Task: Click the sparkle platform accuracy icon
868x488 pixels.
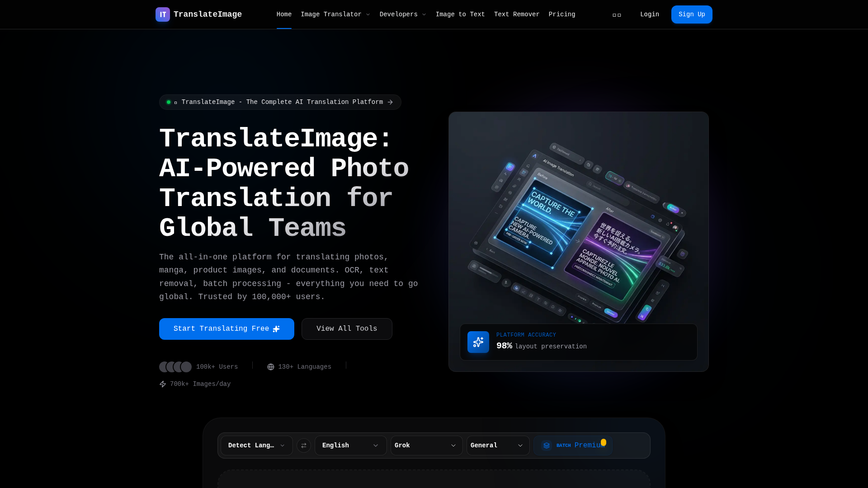Action: click(478, 342)
